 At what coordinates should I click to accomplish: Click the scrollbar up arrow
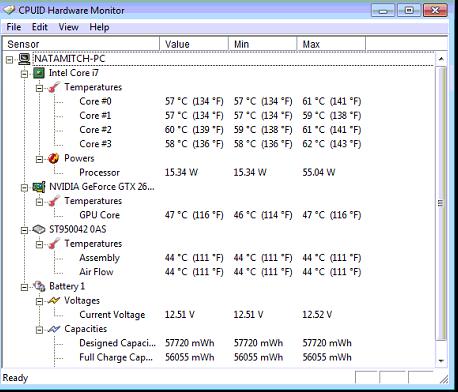[441, 59]
